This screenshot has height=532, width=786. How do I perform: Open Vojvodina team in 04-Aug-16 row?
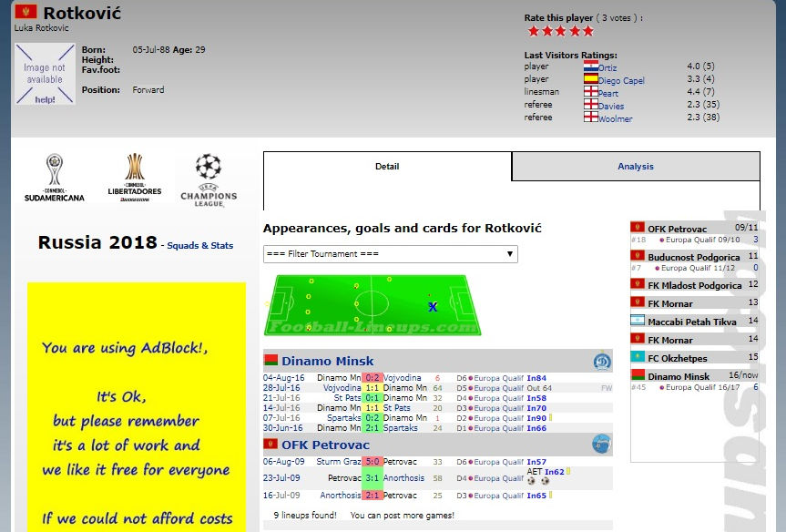[402, 378]
